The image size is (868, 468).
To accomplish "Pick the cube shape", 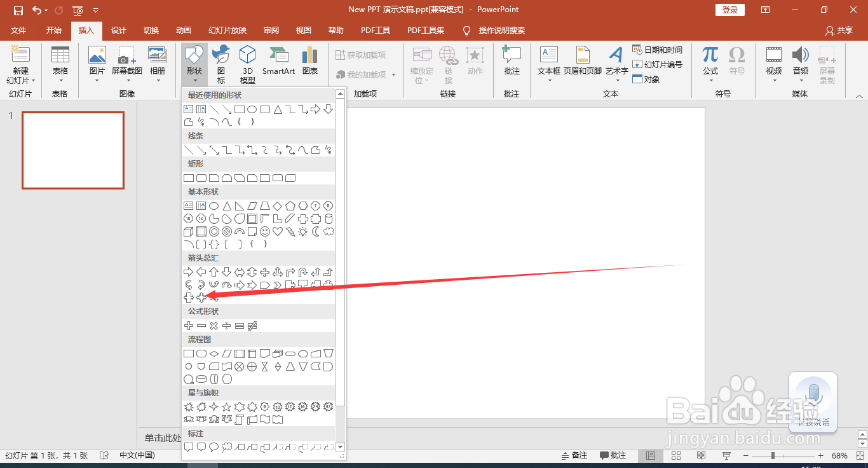I will 189,231.
